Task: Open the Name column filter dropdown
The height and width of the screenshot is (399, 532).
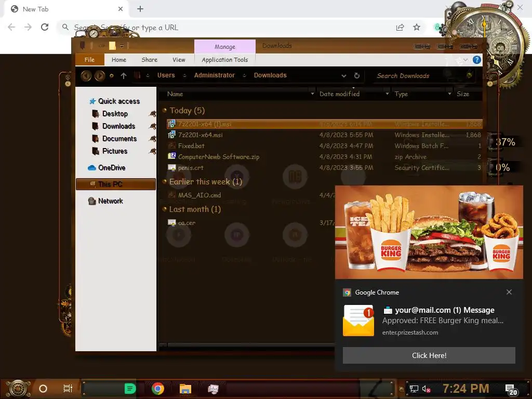Action: [312, 94]
